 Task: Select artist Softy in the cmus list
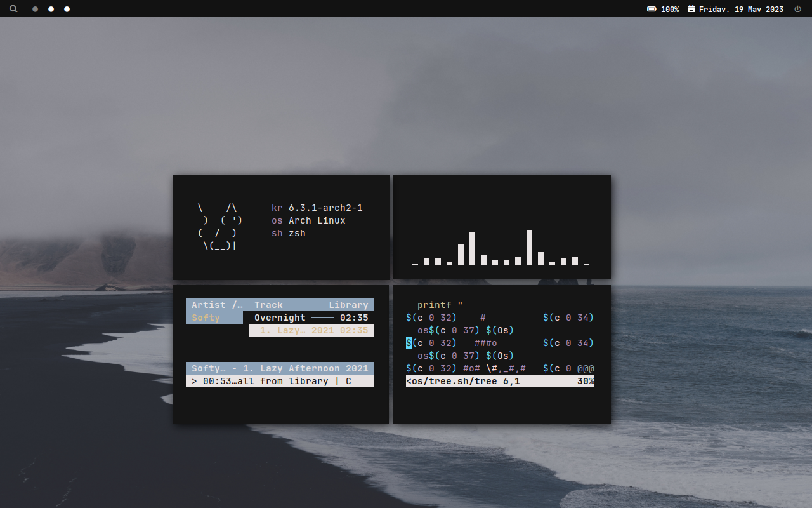point(214,317)
